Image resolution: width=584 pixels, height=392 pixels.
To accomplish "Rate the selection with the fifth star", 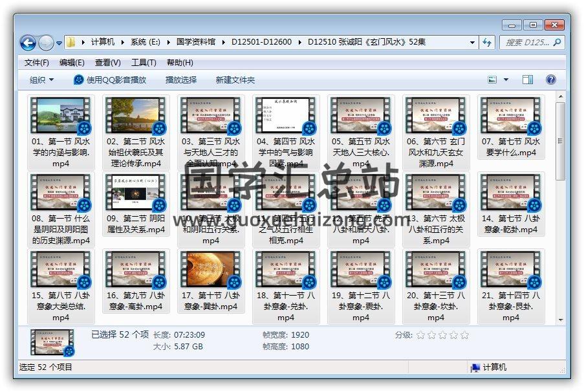I will [464, 335].
